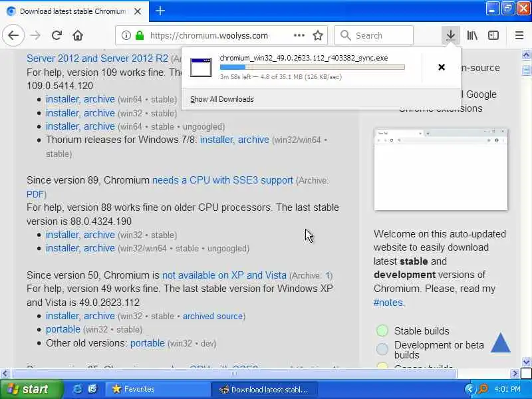Open Server 2012 and Server 2012 R2 link

[x=97, y=59]
